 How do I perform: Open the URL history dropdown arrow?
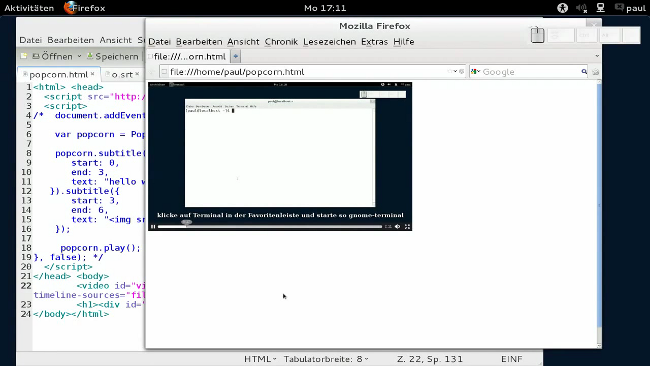(455, 71)
